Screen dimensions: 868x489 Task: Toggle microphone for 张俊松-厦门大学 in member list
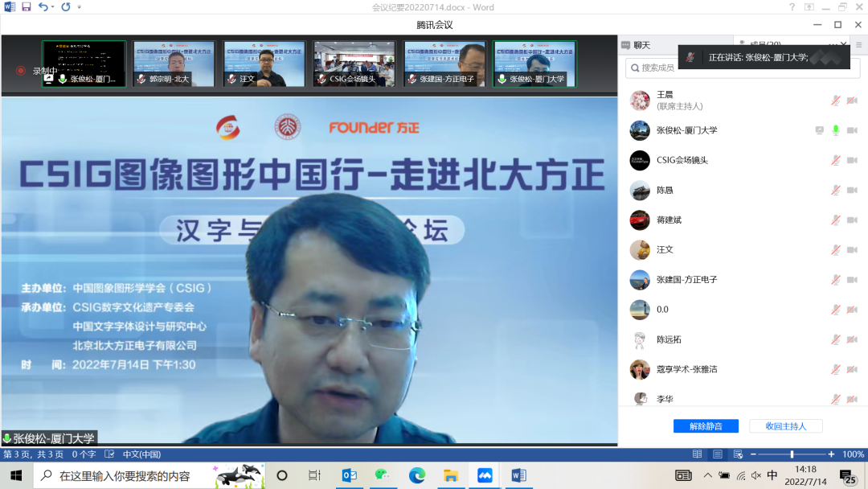(836, 130)
